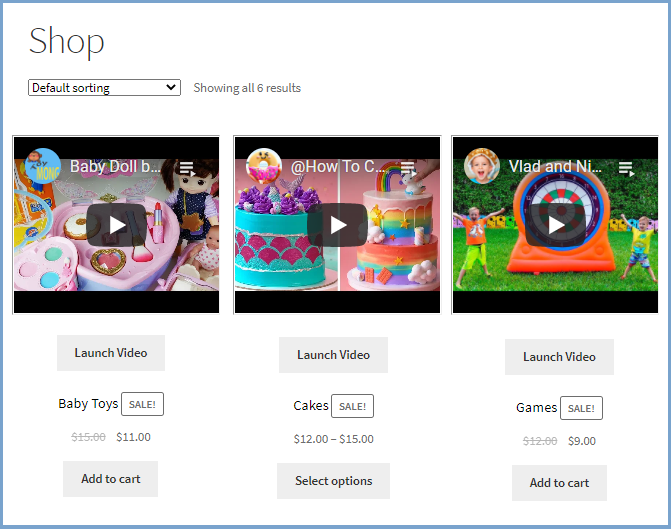671x529 pixels.
Task: Launch Video for Baby Toys
Action: point(111,353)
